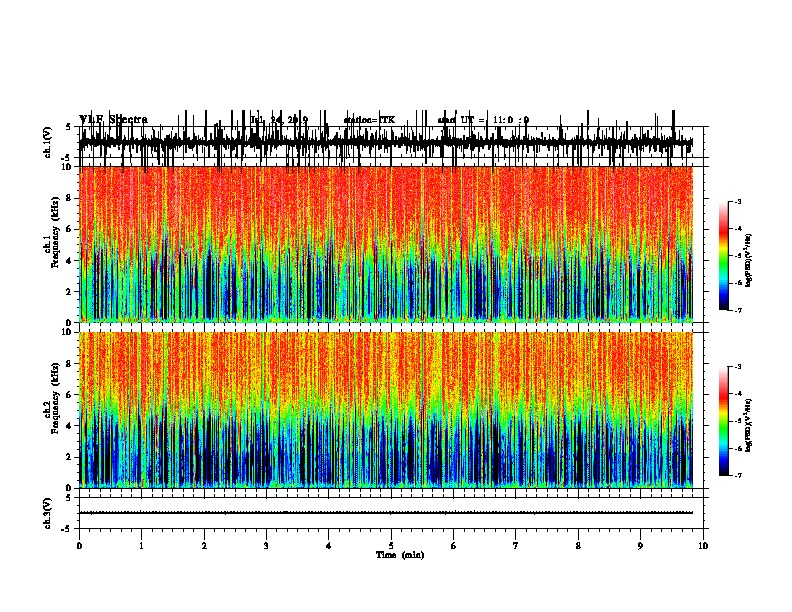Click the ch.2 frequency axis "2" tick label
The height and width of the screenshot is (612, 792).
[x=69, y=457]
